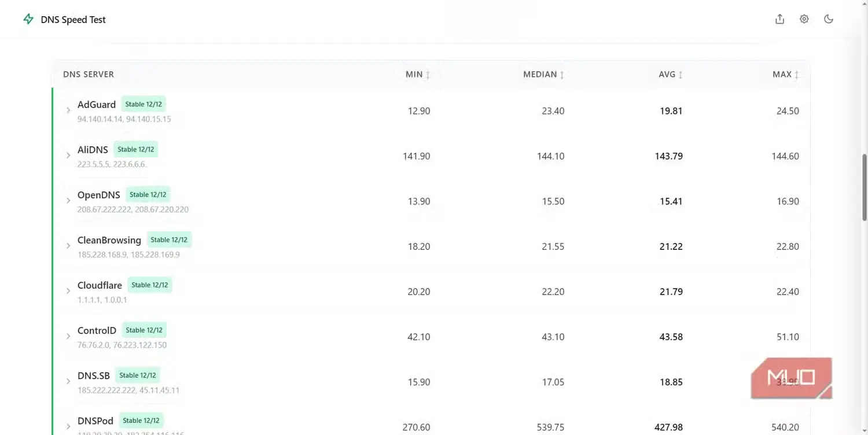Click ControlD IP addresses 76.76.2.0, 76.223.122.150
Image resolution: width=868 pixels, height=435 pixels.
pos(122,345)
